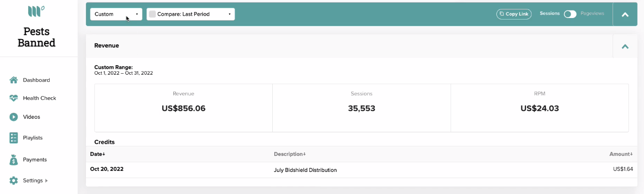
Task: Sort credits by Date column
Action: point(97,154)
